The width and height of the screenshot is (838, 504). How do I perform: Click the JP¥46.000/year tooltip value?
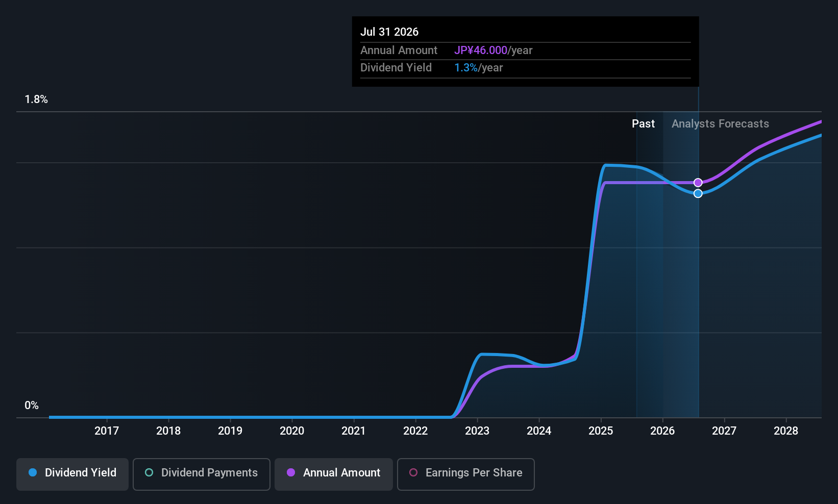coord(493,51)
